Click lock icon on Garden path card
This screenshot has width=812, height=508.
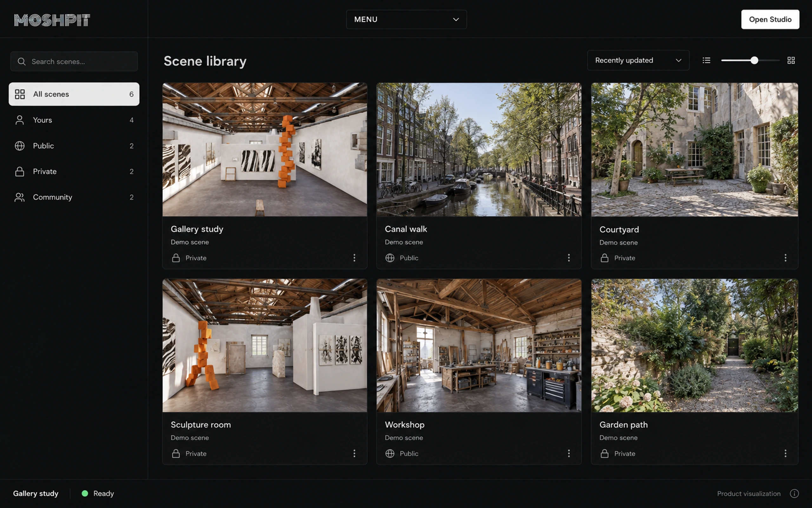[604, 453]
